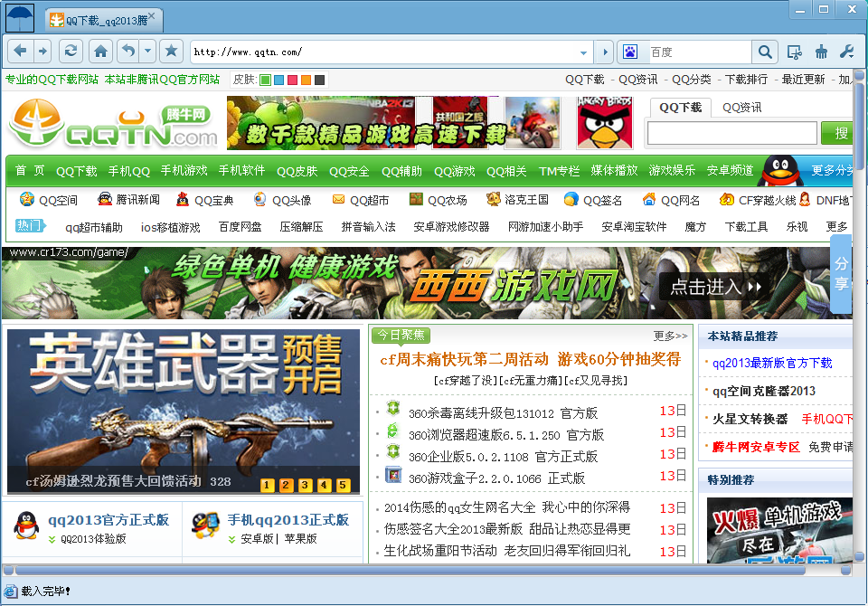The width and height of the screenshot is (868, 606).
Task: Open the wrench settings icon
Action: pos(847,52)
